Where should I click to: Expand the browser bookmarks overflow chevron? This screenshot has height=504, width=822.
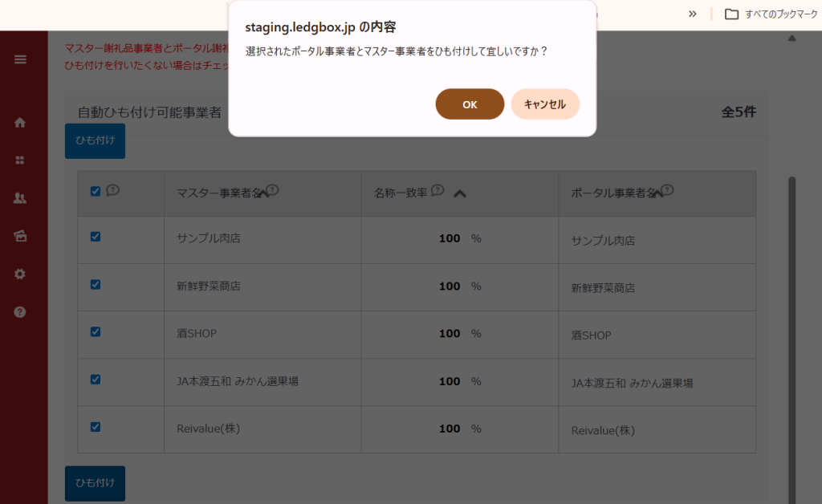pyautogui.click(x=692, y=14)
